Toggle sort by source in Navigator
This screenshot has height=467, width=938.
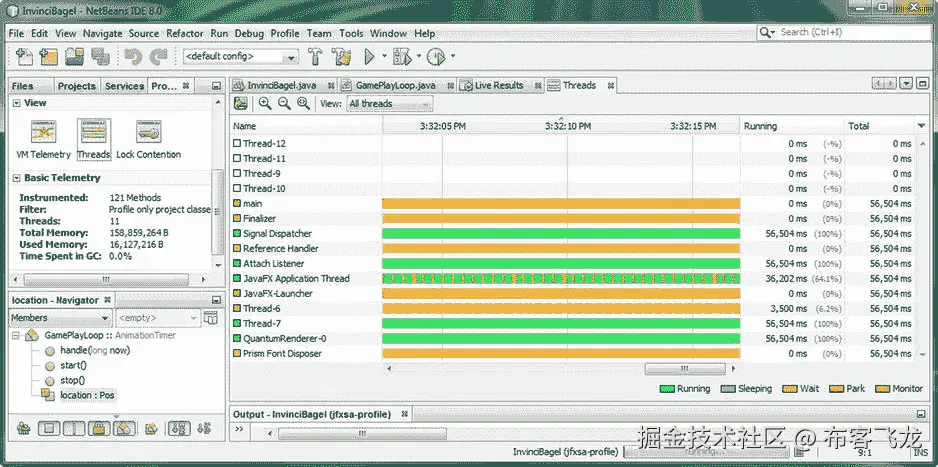click(x=204, y=428)
